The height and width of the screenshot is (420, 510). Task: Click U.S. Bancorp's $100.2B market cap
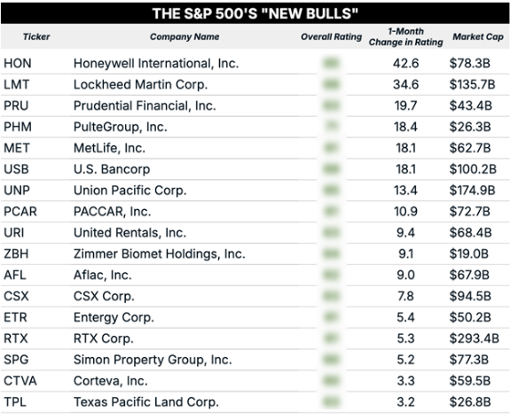(473, 169)
